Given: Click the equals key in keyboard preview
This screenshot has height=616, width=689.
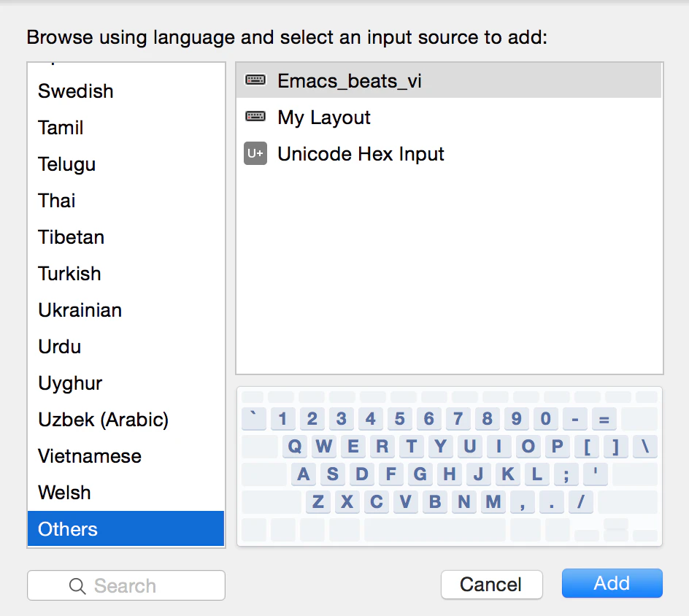Looking at the screenshot, I should (604, 418).
